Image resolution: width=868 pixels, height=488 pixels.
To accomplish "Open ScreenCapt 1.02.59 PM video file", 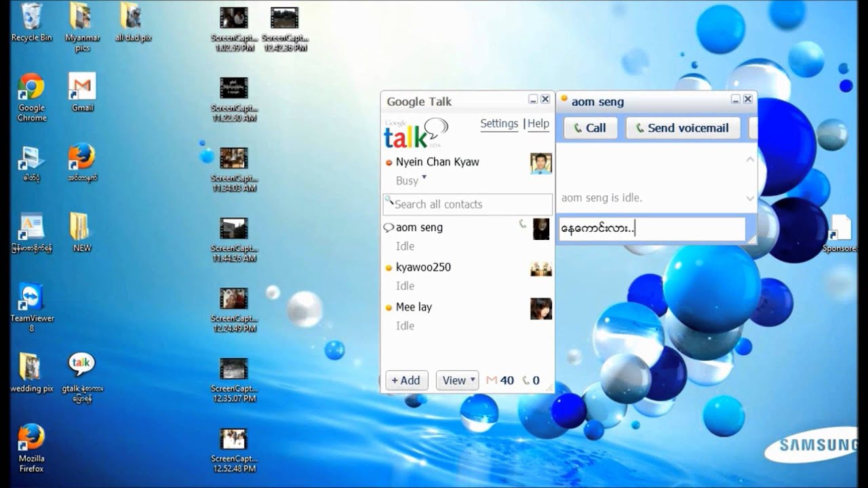I will 234,29.
